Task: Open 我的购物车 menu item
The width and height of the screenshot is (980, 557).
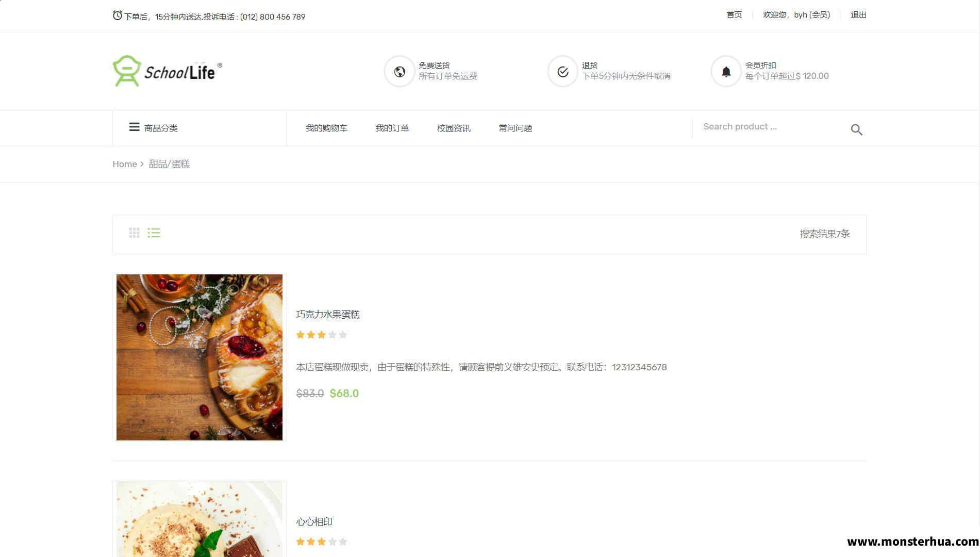Action: [326, 128]
